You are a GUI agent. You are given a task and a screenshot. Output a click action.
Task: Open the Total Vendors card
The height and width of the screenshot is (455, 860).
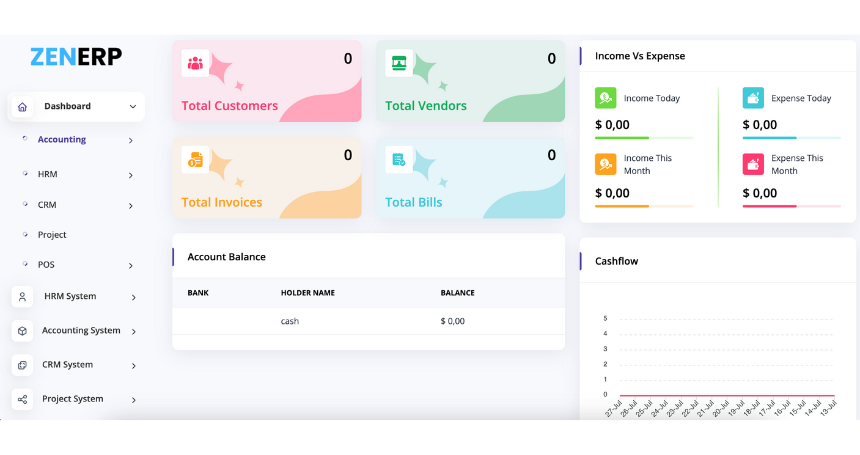[471, 81]
